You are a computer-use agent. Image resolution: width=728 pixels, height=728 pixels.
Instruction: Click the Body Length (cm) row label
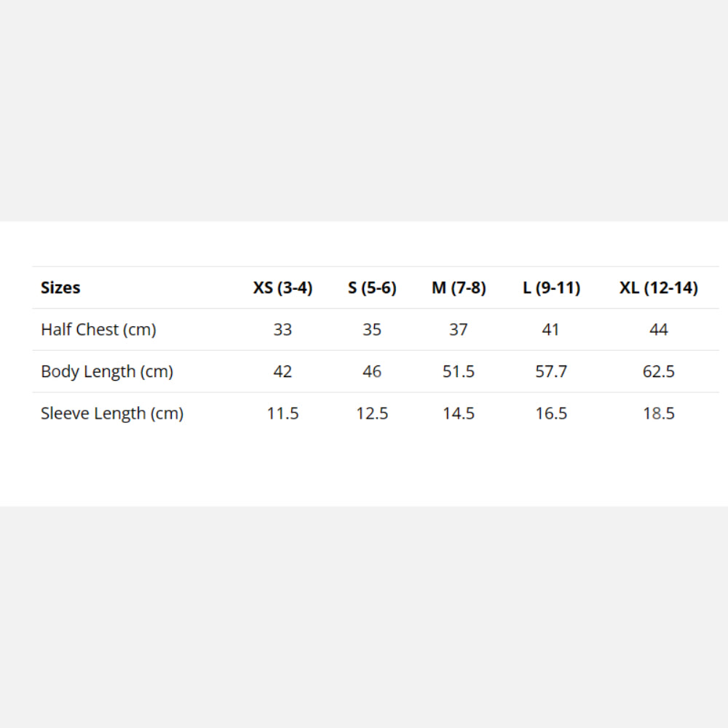coord(107,371)
